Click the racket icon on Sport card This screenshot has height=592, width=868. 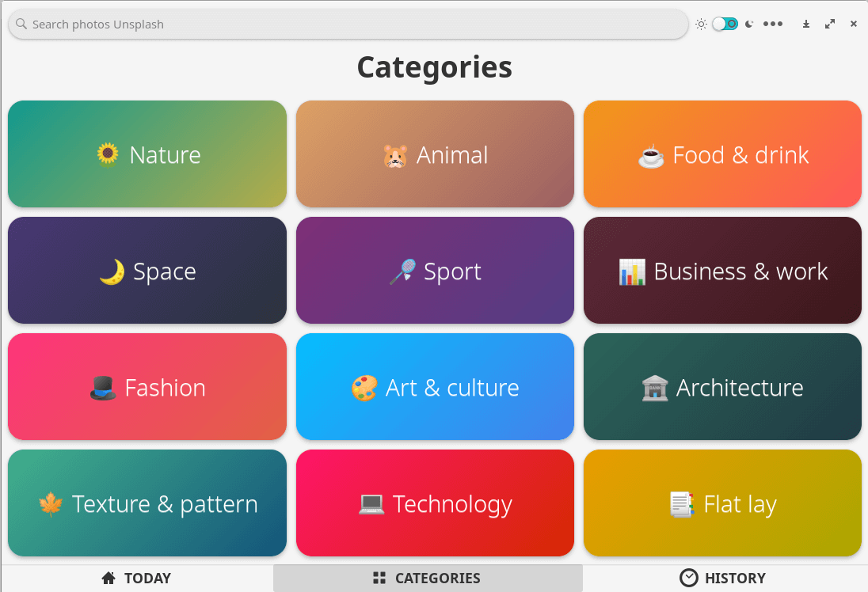(402, 272)
